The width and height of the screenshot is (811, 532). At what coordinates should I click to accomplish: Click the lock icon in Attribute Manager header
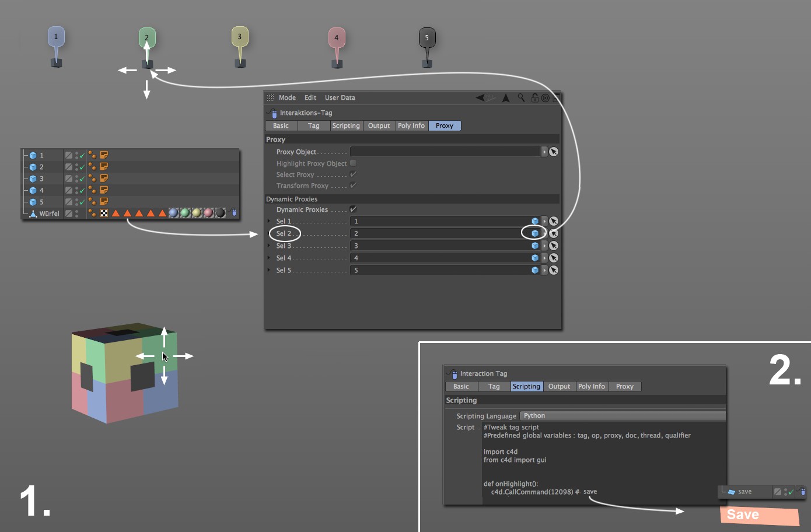click(534, 98)
